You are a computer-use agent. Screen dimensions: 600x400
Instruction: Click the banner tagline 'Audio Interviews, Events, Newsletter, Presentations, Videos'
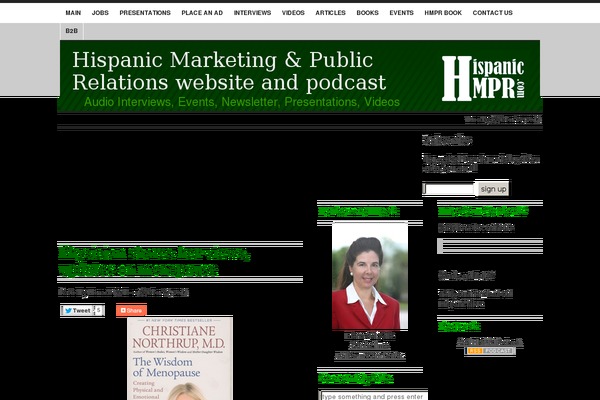click(242, 102)
